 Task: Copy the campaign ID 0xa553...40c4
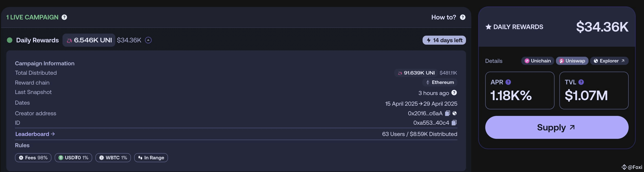pyautogui.click(x=454, y=122)
